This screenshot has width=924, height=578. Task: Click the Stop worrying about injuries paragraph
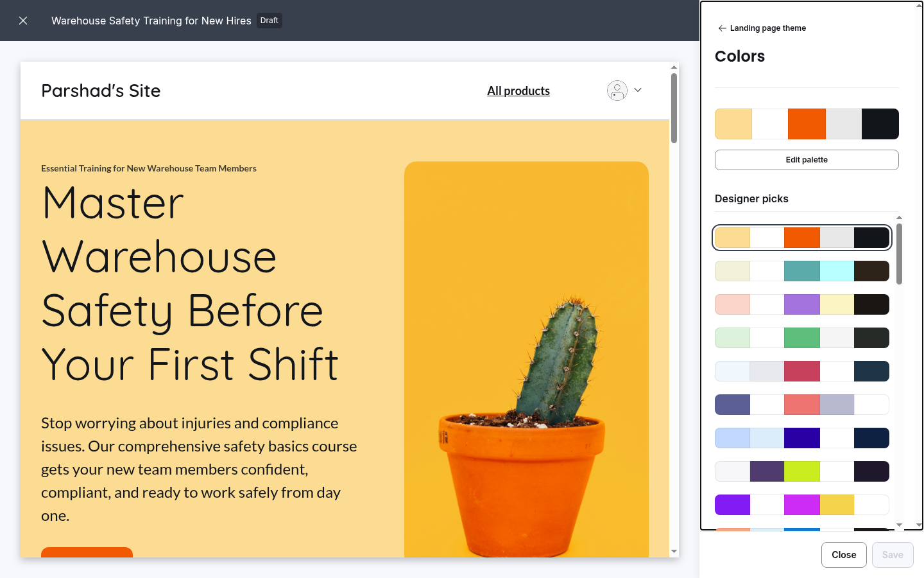199,469
